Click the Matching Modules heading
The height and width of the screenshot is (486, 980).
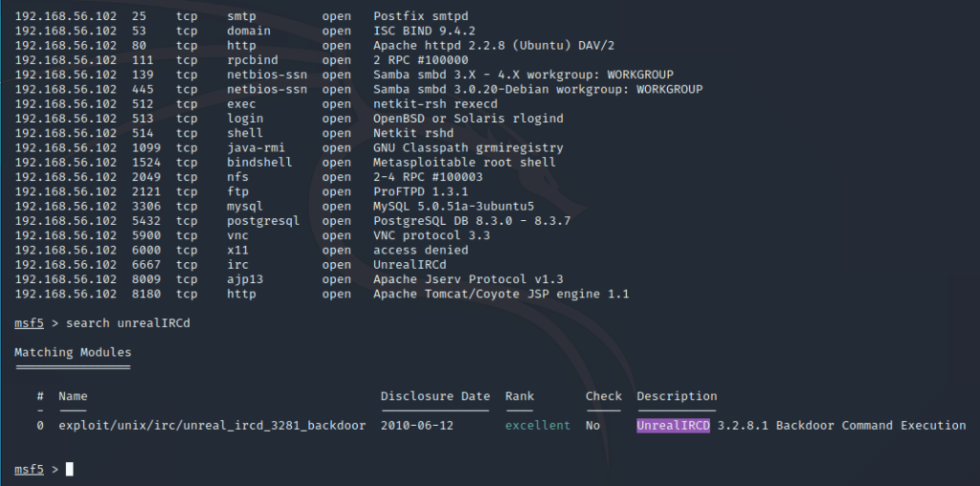pos(73,352)
